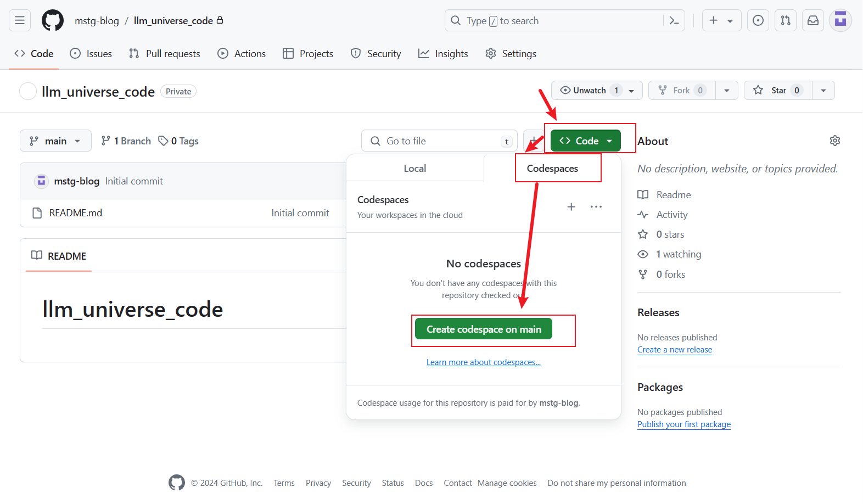Viewport: 863px width, 504px height.
Task: Switch to the Local tab
Action: click(415, 169)
